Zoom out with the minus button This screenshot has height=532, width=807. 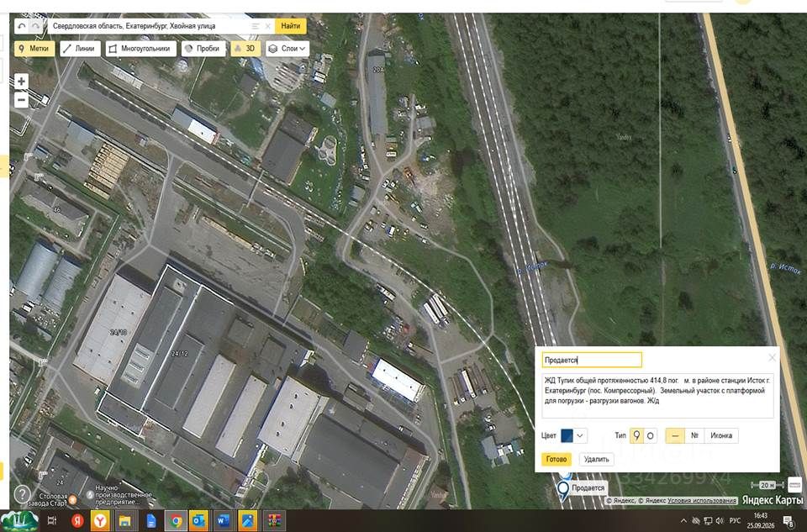point(21,99)
